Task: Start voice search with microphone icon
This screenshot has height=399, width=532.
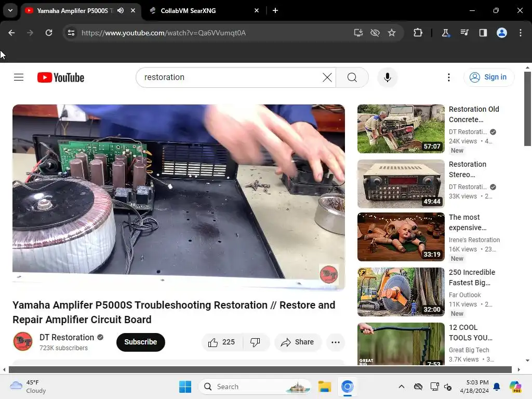Action: [388, 77]
